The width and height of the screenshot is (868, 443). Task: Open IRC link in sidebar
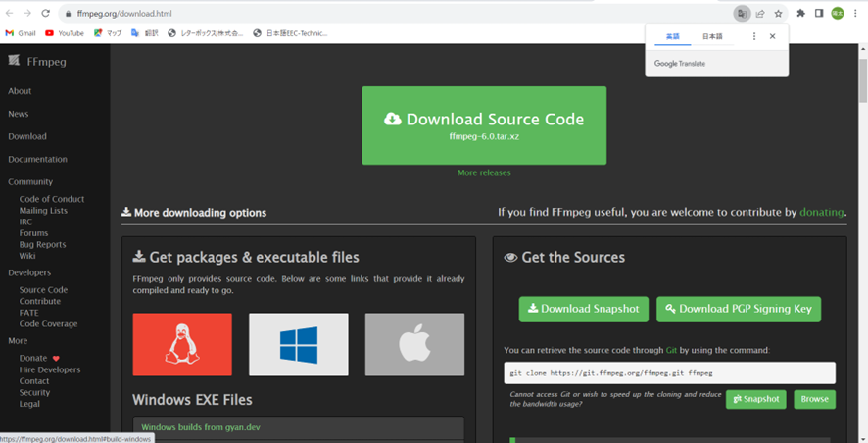[x=25, y=221]
